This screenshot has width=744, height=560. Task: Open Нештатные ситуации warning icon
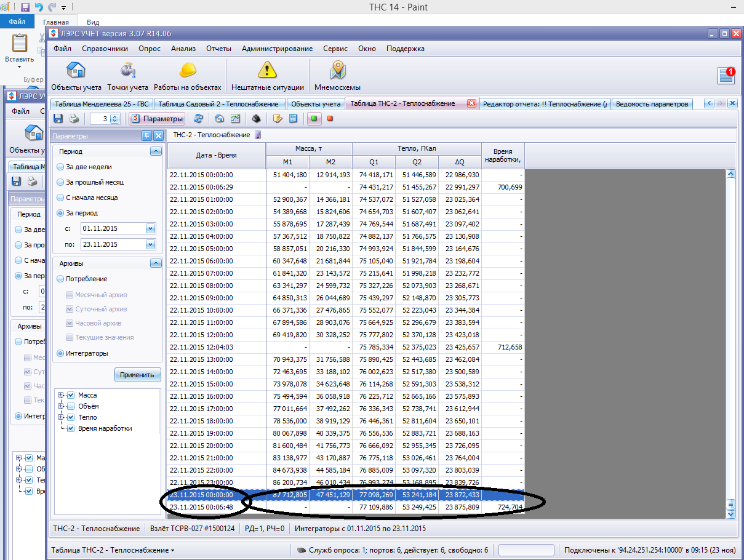(x=267, y=76)
